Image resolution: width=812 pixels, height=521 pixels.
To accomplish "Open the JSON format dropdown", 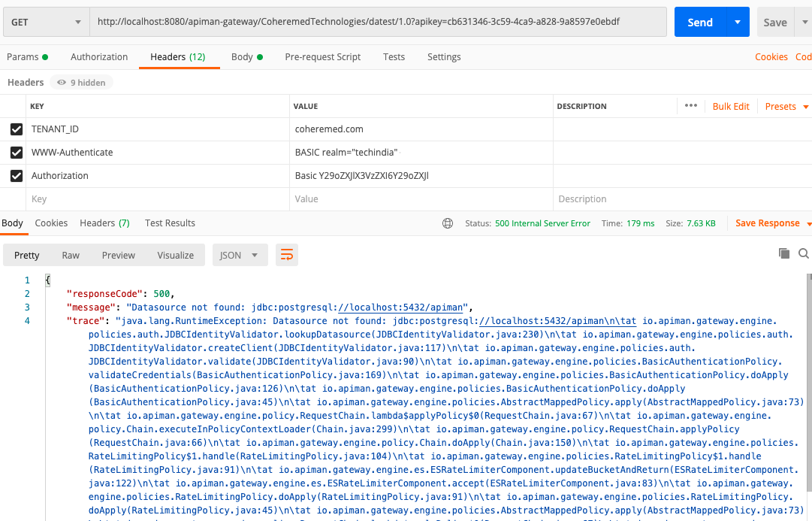I will point(240,255).
